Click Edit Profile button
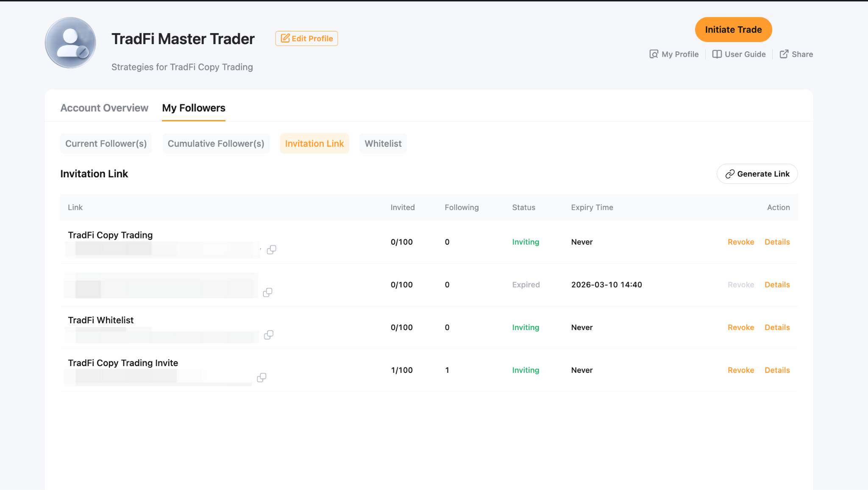The image size is (868, 490). tap(306, 39)
